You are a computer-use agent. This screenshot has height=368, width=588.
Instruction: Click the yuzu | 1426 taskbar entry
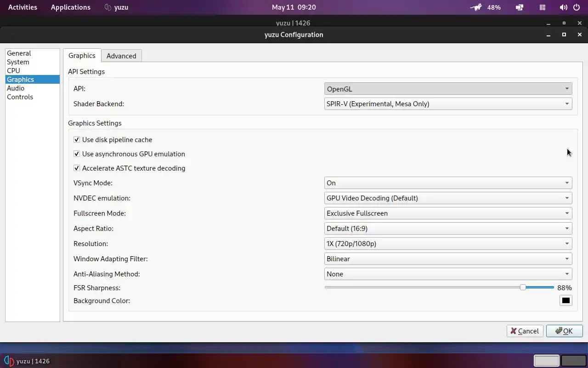point(27,361)
